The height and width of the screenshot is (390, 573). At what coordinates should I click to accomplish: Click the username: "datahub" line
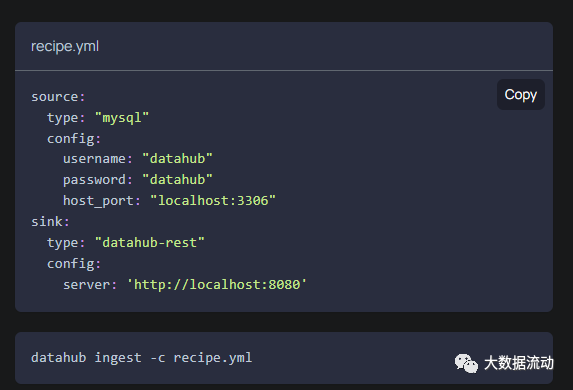click(x=138, y=159)
